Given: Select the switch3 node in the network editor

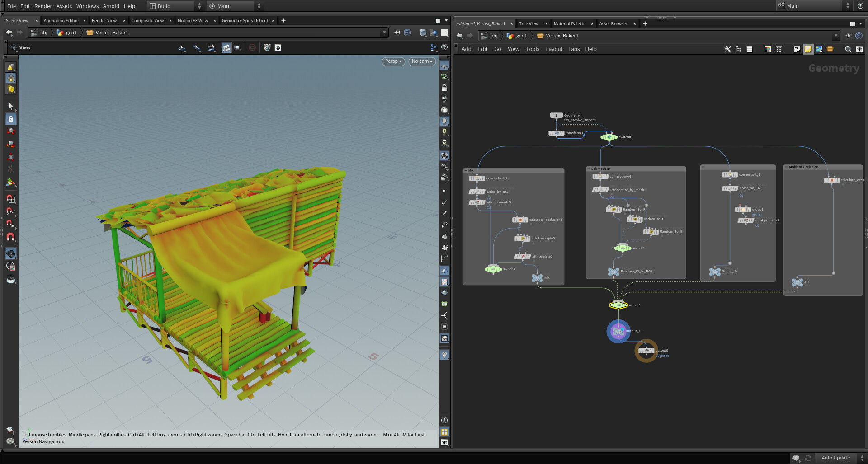Looking at the screenshot, I should click(618, 305).
